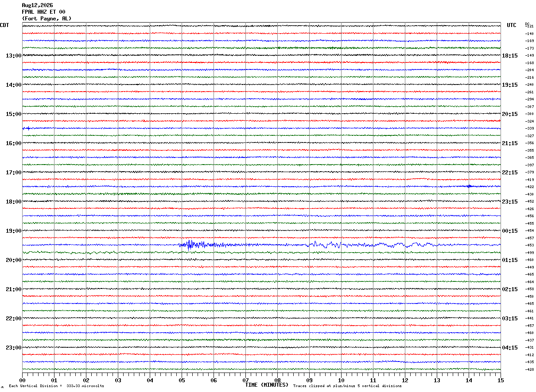Click the 13:00 CDT time label

pyautogui.click(x=14, y=56)
